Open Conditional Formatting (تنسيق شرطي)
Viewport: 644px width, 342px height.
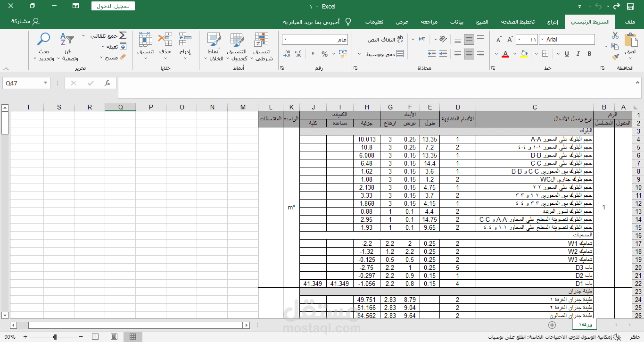coord(261,47)
